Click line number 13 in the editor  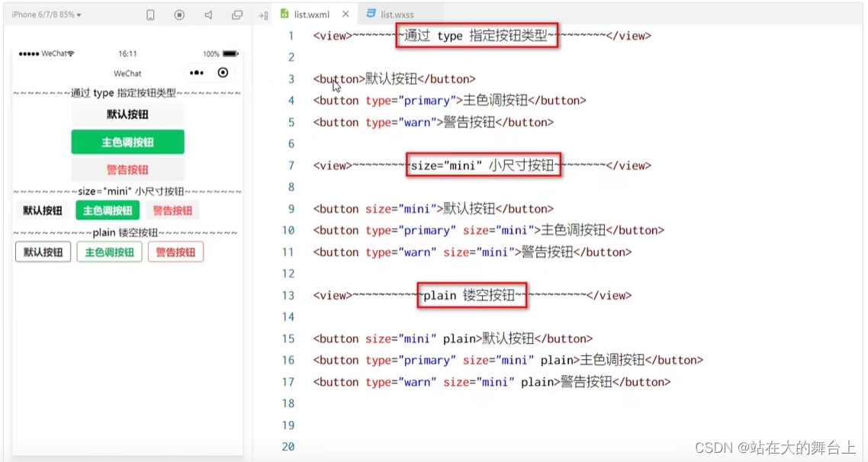(x=288, y=296)
